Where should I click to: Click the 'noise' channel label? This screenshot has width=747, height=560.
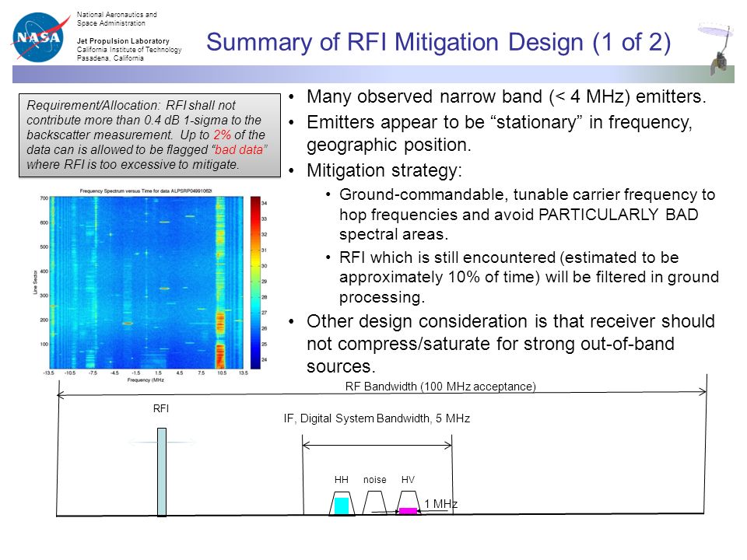[375, 480]
